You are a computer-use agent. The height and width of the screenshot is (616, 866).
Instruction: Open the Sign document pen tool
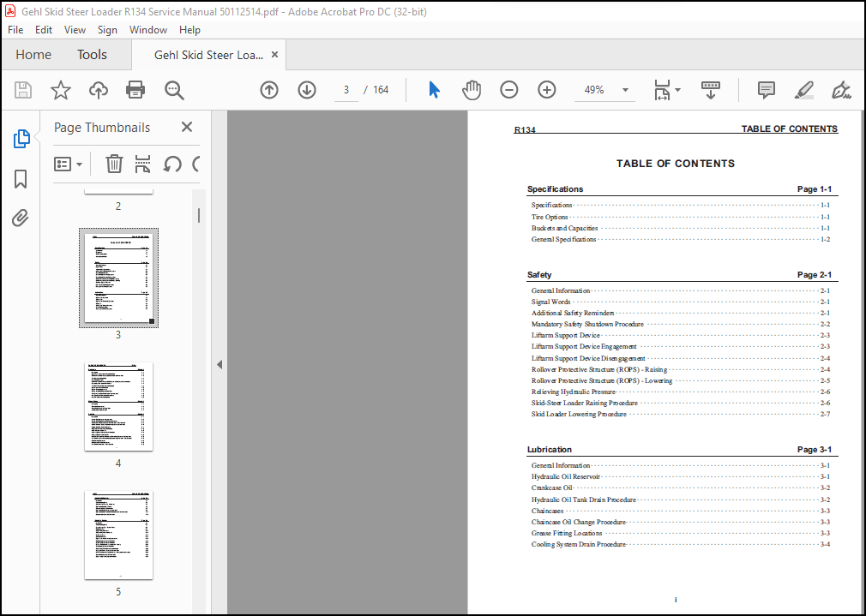(x=840, y=90)
